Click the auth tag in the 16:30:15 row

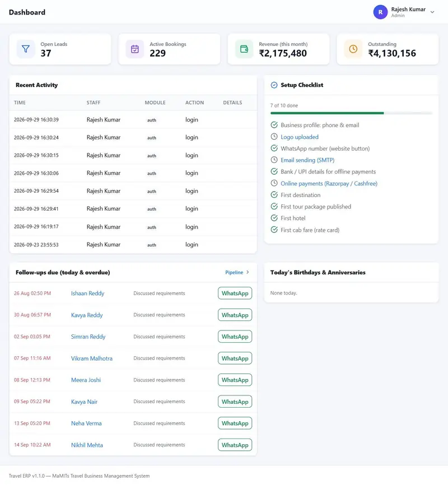[152, 156]
